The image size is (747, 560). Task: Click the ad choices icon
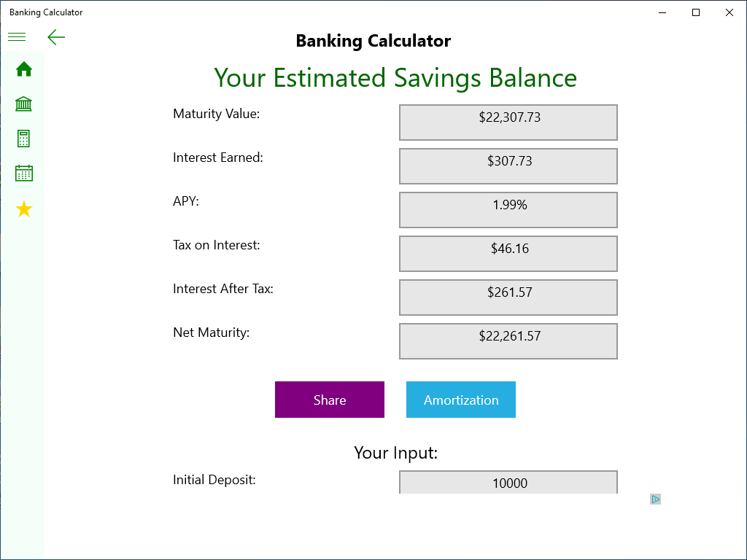click(655, 499)
